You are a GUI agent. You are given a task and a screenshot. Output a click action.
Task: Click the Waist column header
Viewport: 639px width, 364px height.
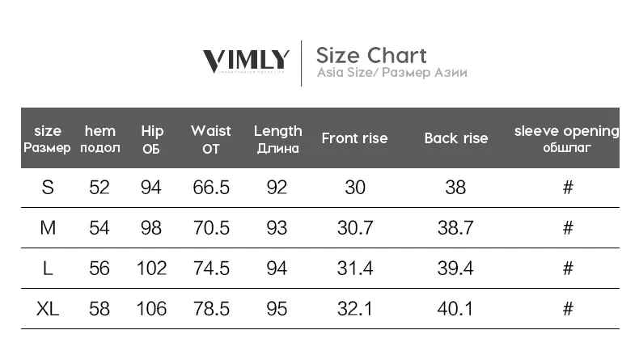[210, 139]
